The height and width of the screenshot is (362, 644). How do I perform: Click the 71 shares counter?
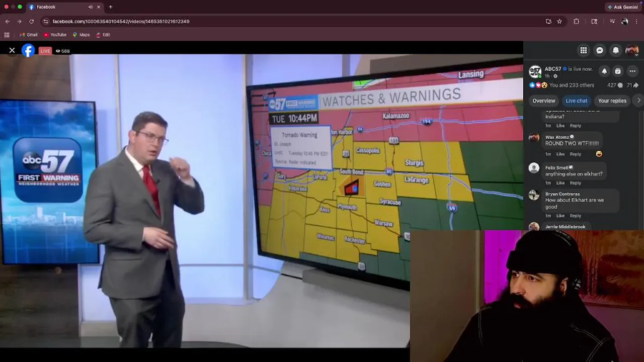tap(632, 85)
